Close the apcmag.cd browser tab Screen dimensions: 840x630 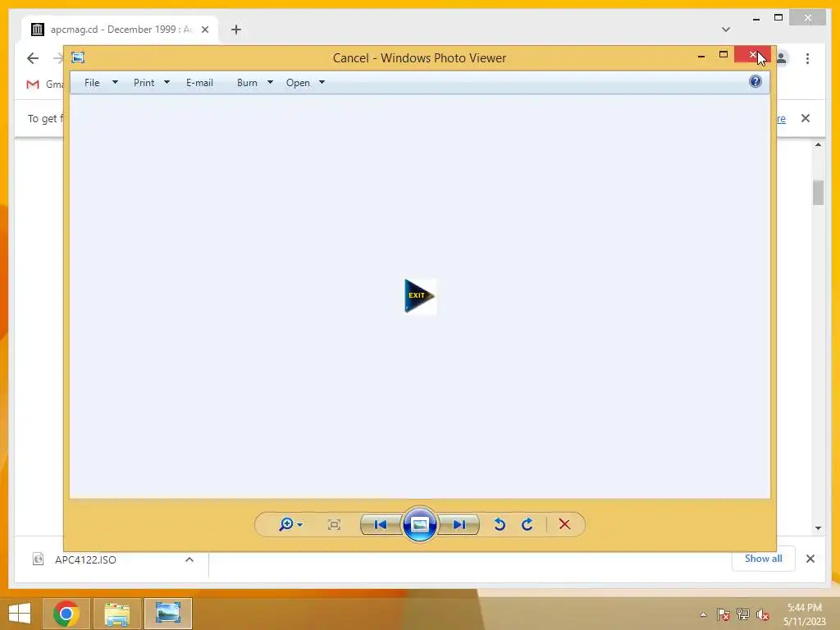pos(205,30)
